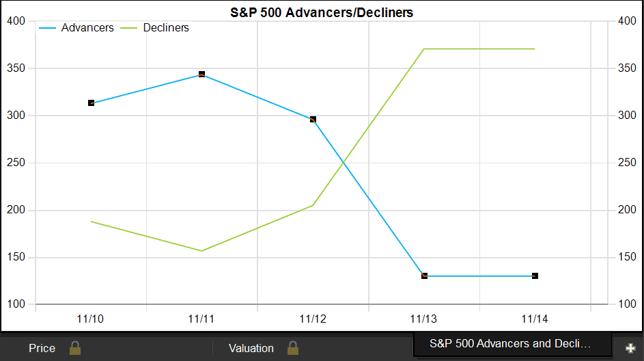The width and height of the screenshot is (644, 361).
Task: Open the Price tab
Action: point(42,348)
